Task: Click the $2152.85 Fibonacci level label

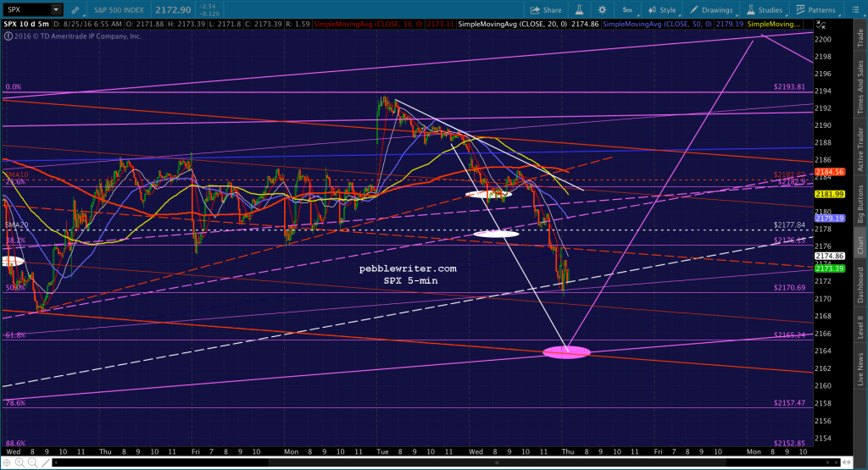Action: pyautogui.click(x=789, y=444)
